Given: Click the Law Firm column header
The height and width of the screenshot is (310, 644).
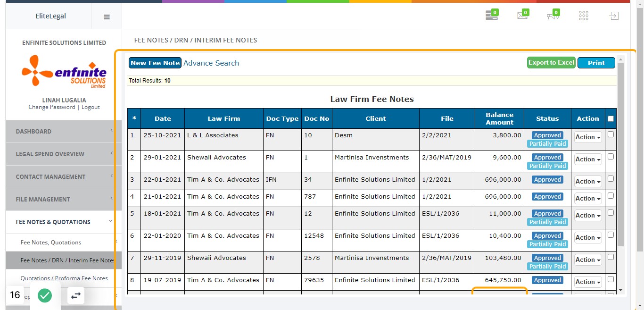Looking at the screenshot, I should point(224,118).
